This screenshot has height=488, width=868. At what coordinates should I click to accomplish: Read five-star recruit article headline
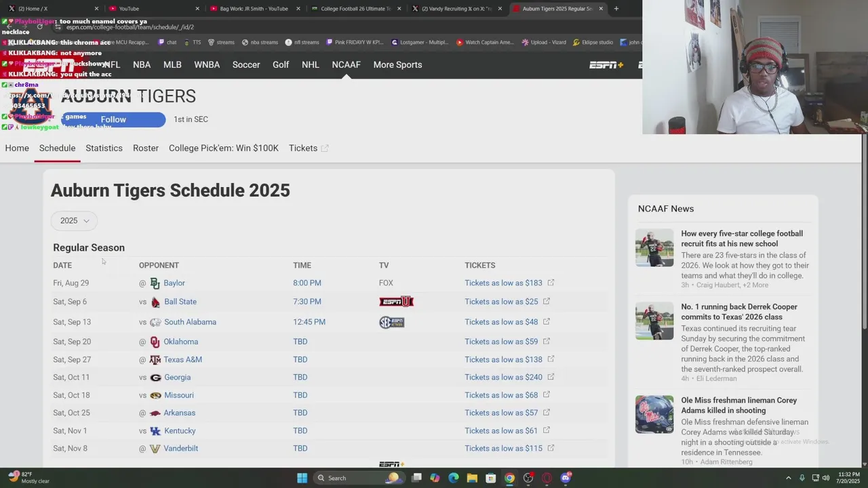tap(742, 239)
